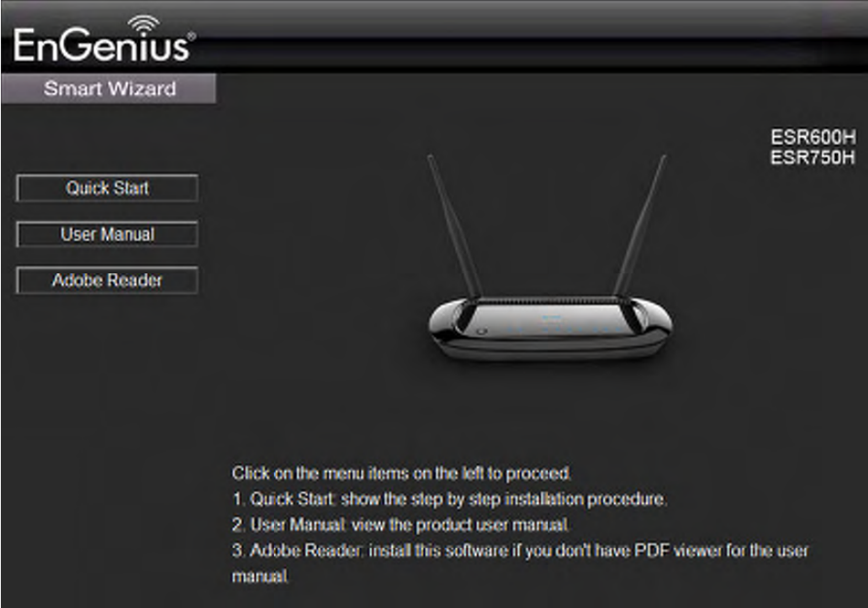Viewport: 868px width, 608px height.
Task: Open the User Manual
Action: [x=107, y=233]
